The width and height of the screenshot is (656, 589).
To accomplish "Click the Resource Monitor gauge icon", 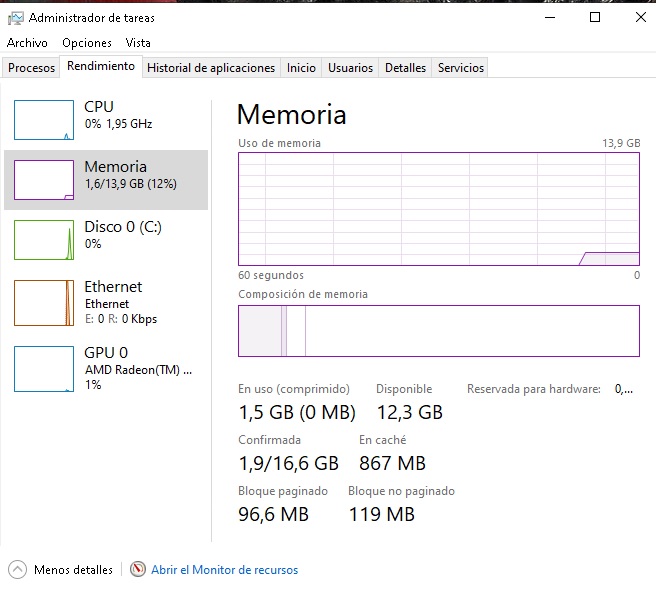I will point(138,569).
